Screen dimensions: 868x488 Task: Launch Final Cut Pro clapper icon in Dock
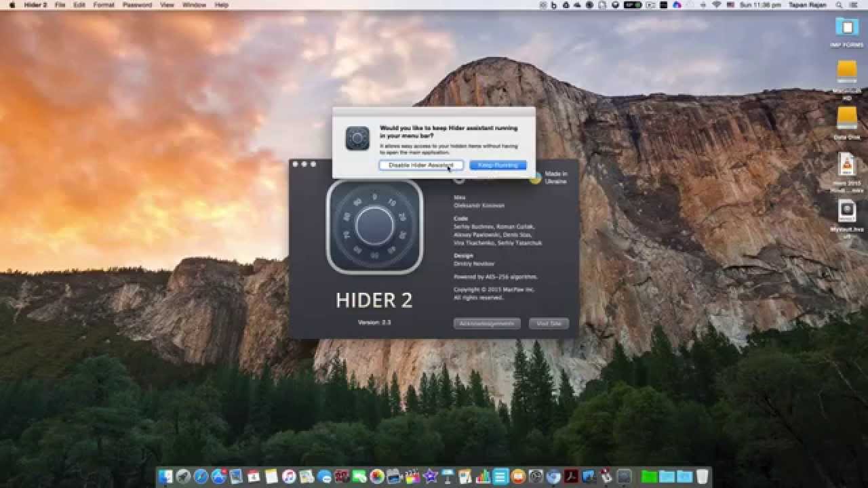[x=412, y=476]
